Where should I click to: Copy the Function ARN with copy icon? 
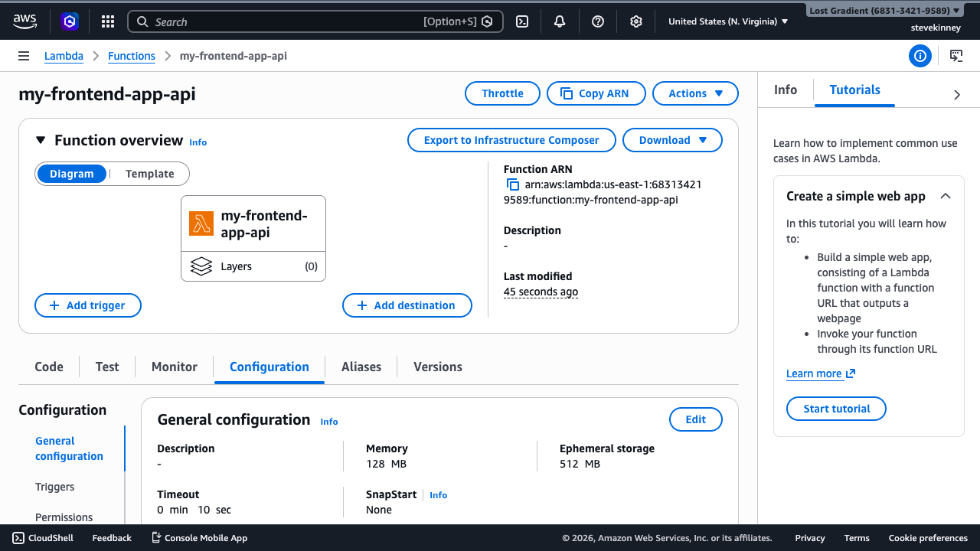[513, 184]
